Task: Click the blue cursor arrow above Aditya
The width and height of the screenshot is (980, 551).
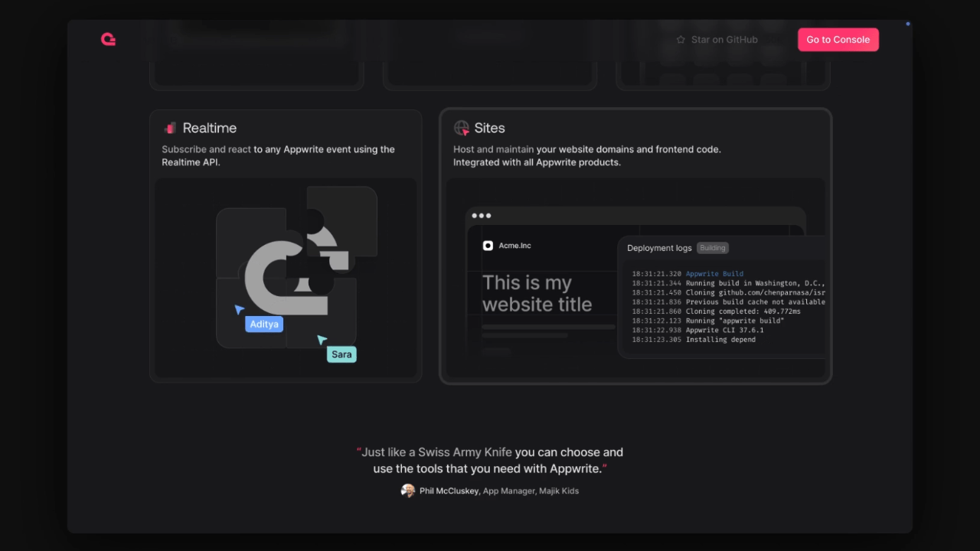Action: point(240,309)
